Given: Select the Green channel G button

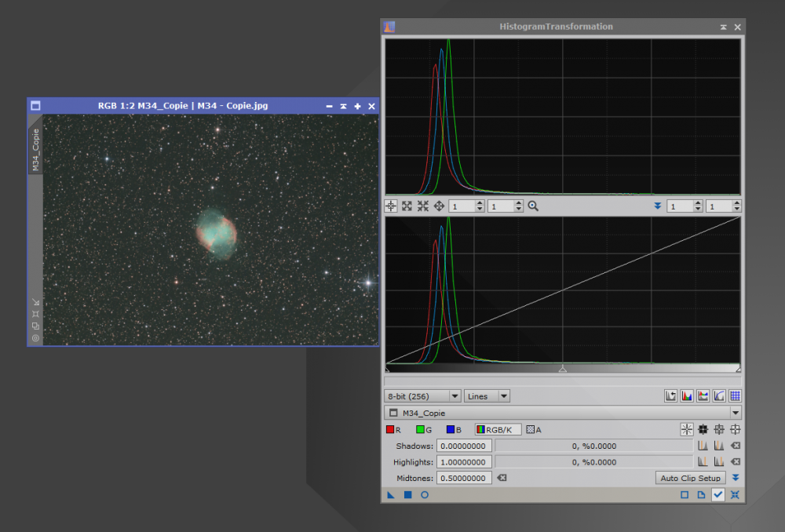Looking at the screenshot, I should [424, 429].
